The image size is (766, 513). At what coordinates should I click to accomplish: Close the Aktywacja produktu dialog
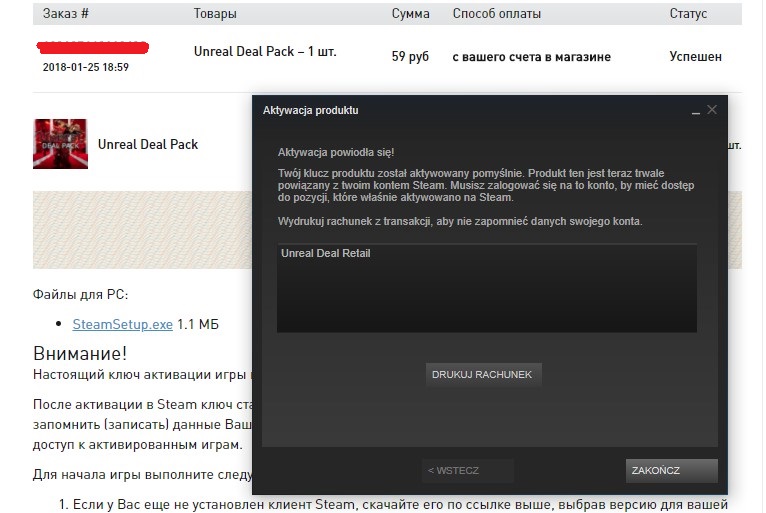pos(712,110)
